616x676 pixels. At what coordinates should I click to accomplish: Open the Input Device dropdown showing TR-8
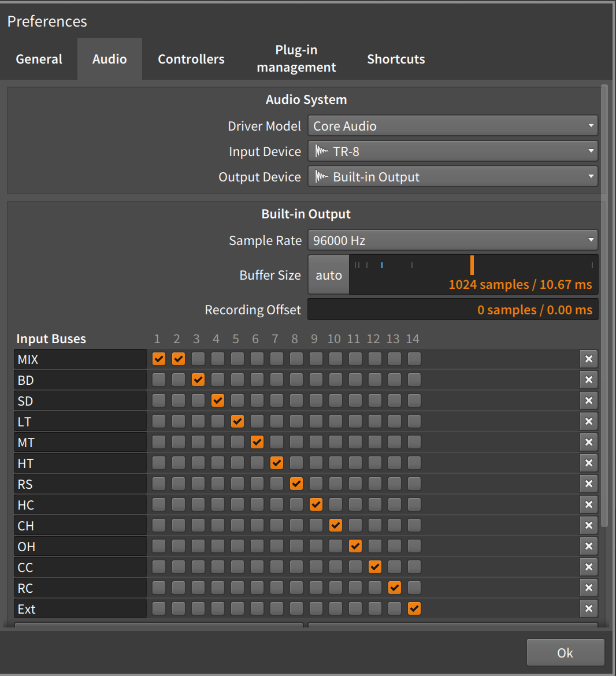click(452, 151)
